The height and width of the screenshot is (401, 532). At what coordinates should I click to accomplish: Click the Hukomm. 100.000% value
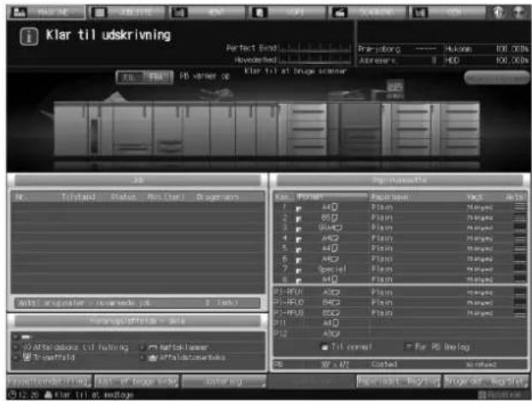(x=512, y=49)
